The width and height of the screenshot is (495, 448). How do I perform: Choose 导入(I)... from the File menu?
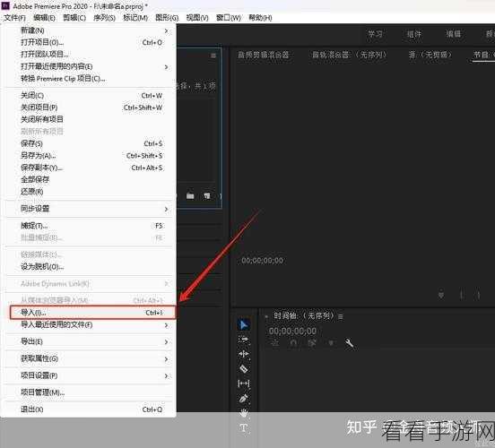[x=92, y=313]
